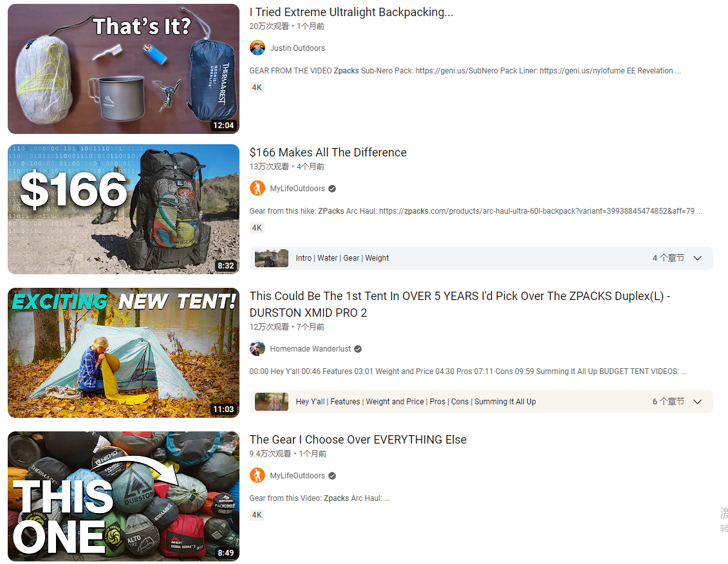Click the Hey Y'all chapter preview thumbnail
Screen dimensions: 728x564
click(272, 402)
